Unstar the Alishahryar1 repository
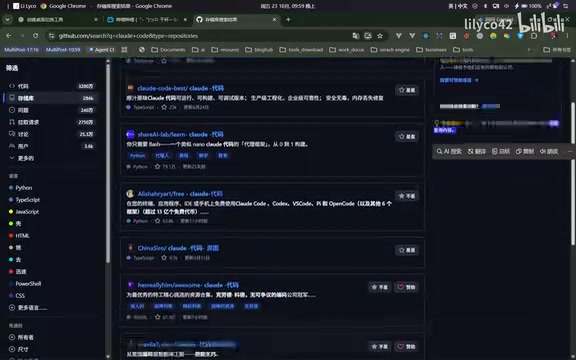Image resolution: width=576 pixels, height=360 pixels. [407, 196]
